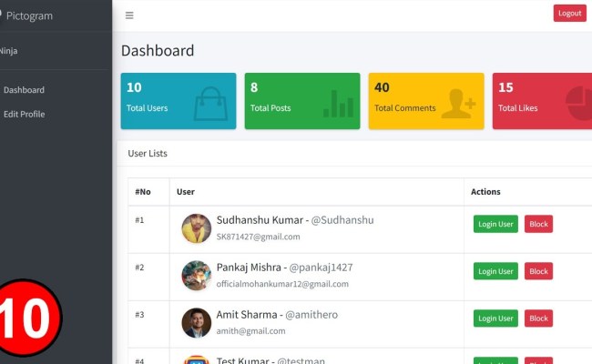Block user Amit Sharma
592x364 pixels.
click(538, 318)
